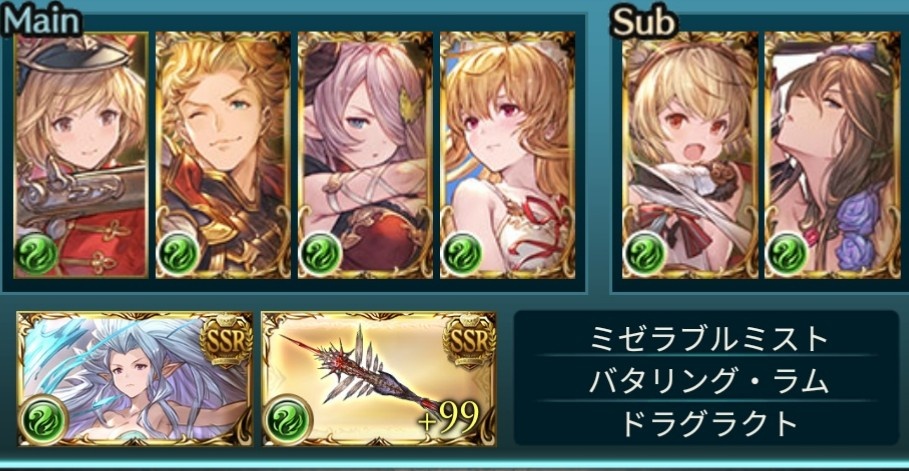Select the winking blond man portrait
The width and height of the screenshot is (909, 471).
tap(223, 155)
